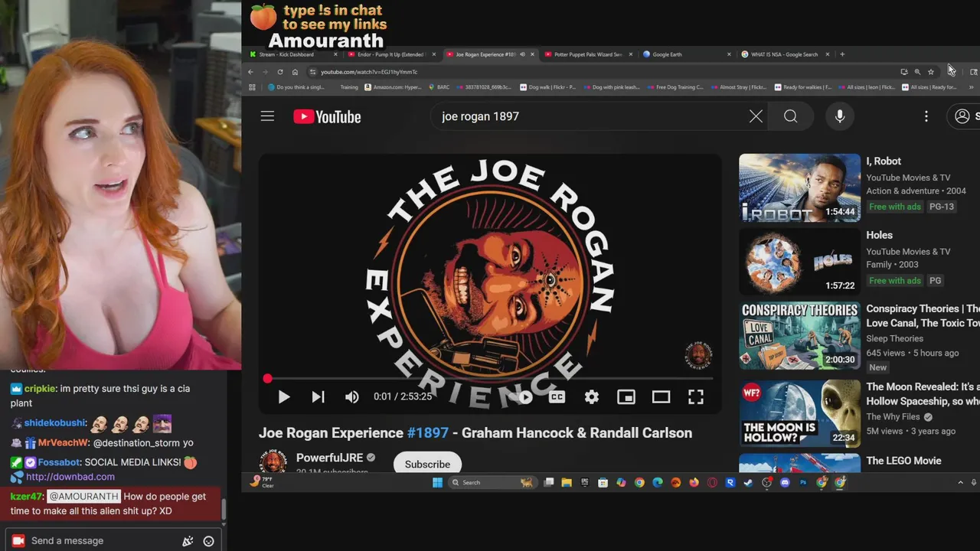Run search with the magnifier button

(791, 116)
